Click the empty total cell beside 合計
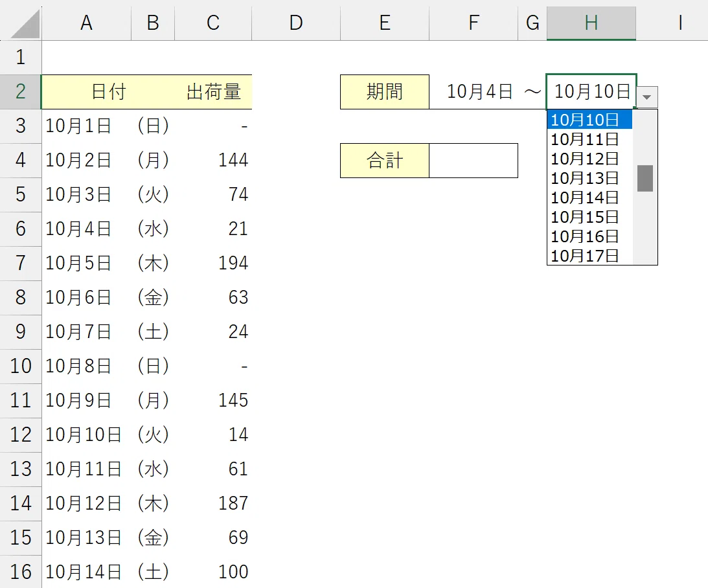The width and height of the screenshot is (708, 588). tap(474, 161)
